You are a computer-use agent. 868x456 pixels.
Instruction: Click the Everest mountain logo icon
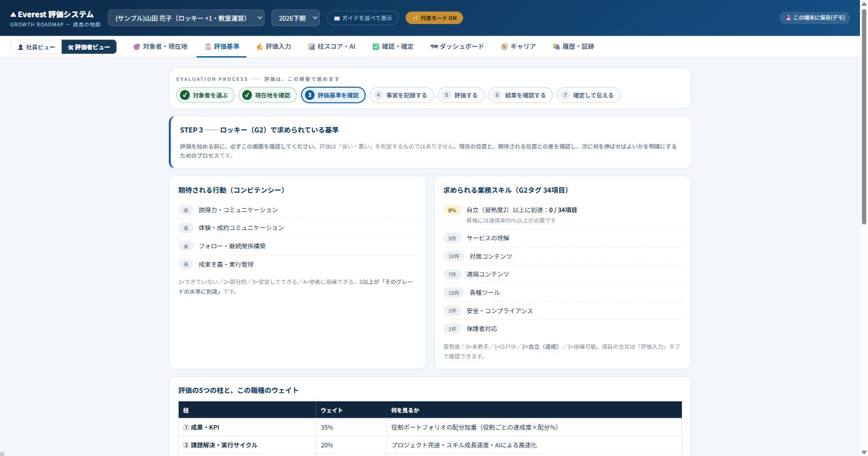click(13, 14)
